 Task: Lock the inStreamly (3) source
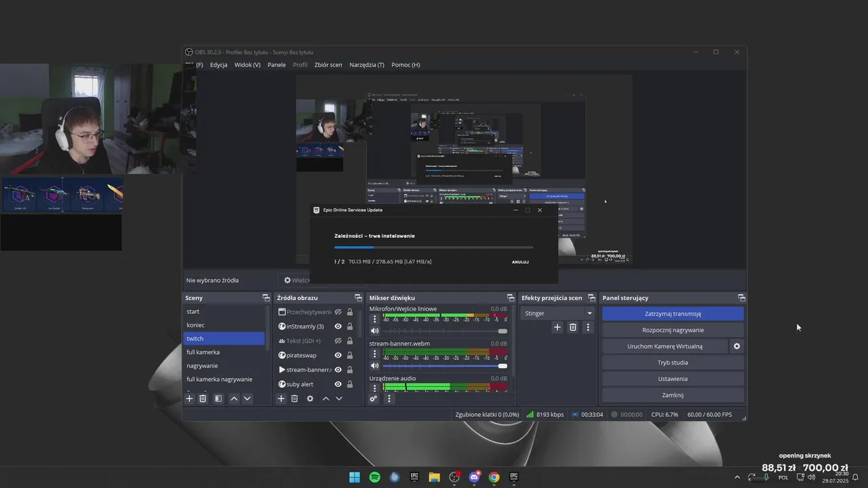tap(350, 327)
